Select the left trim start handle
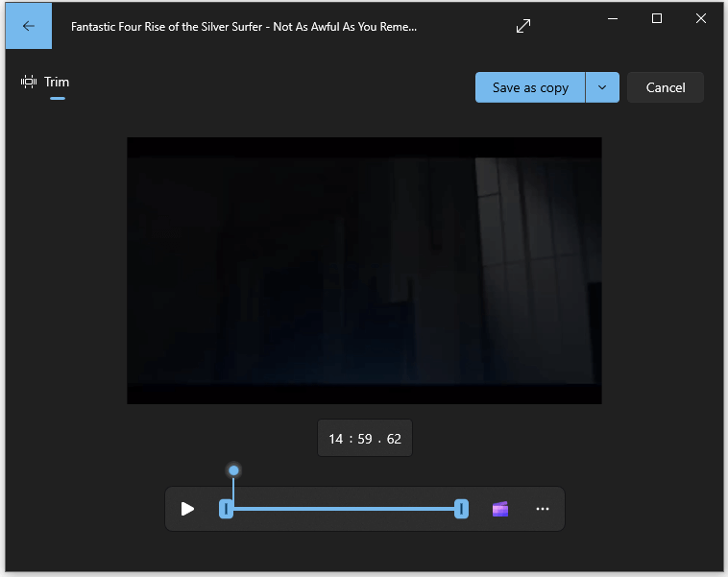This screenshot has height=577, width=728. [226, 509]
